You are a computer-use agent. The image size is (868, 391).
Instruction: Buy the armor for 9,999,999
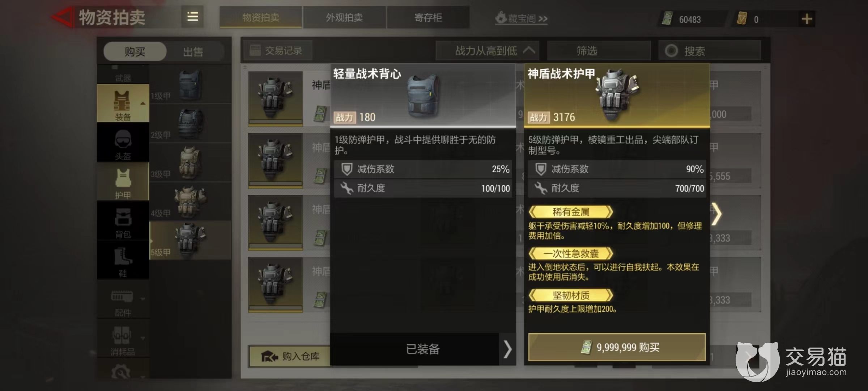617,347
